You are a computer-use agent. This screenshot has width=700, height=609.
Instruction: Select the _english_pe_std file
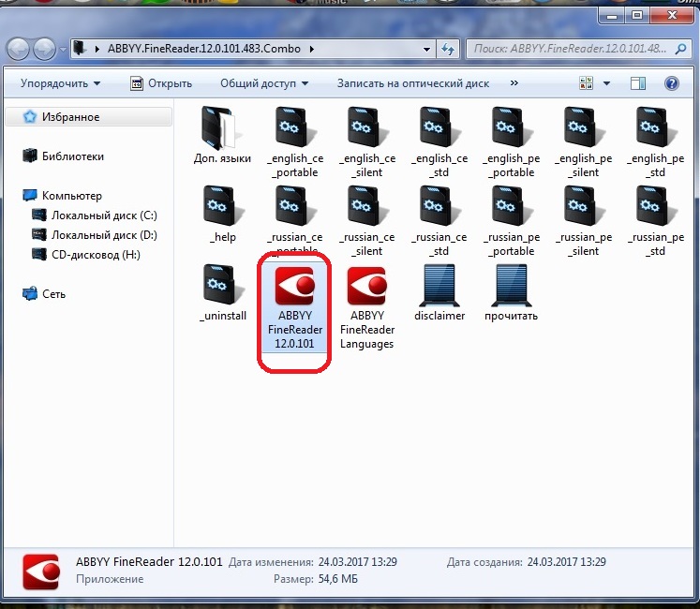point(655,142)
